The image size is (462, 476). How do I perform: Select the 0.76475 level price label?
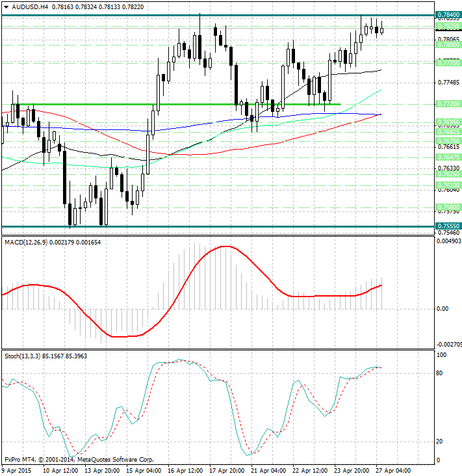pyautogui.click(x=448, y=157)
